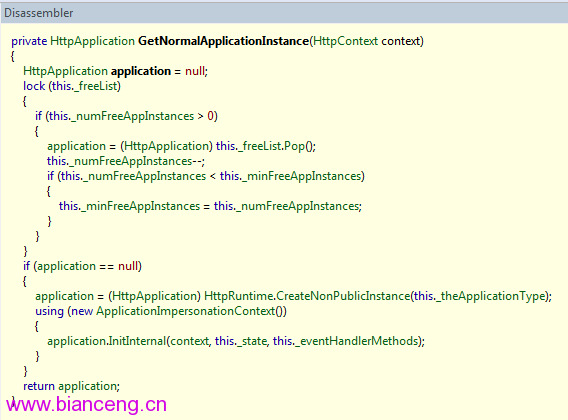Viewport: 568px width, 420px height.
Task: Open HttpApplication return type link in signature
Action: coord(92,41)
